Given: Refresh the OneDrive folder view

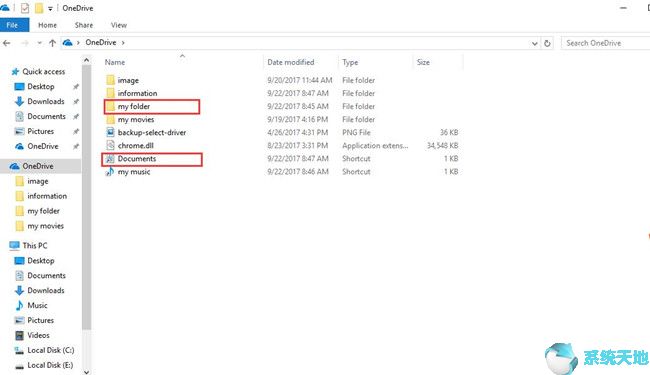Looking at the screenshot, I should click(547, 43).
